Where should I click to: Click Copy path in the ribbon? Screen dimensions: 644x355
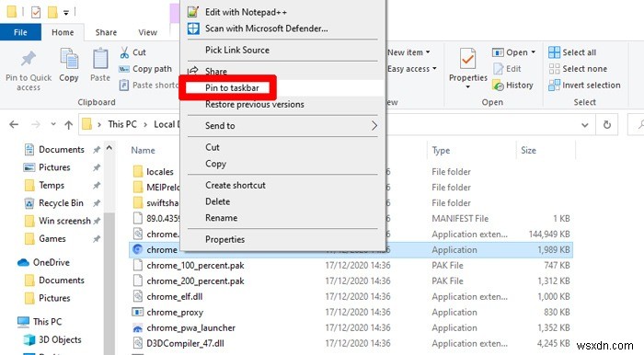coord(145,69)
